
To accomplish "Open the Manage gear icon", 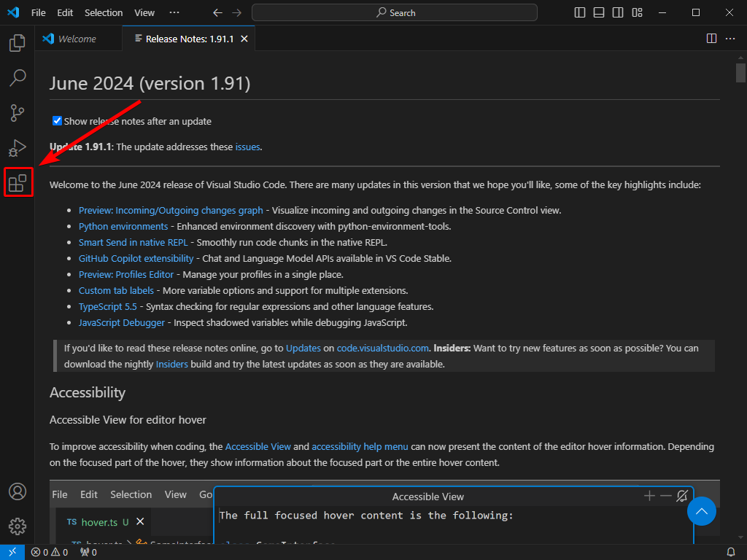I will 18,526.
